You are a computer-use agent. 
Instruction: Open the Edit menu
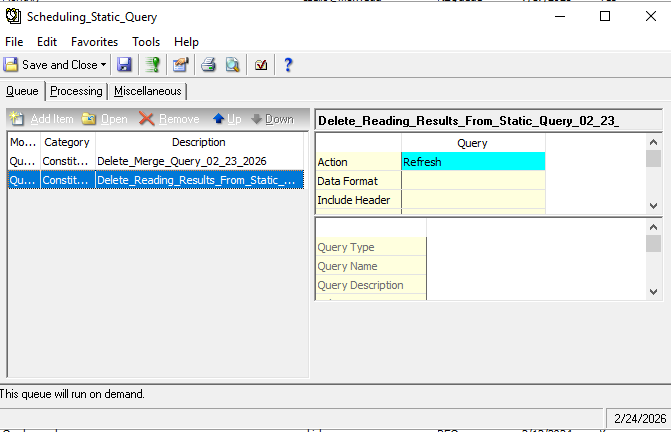(x=47, y=42)
